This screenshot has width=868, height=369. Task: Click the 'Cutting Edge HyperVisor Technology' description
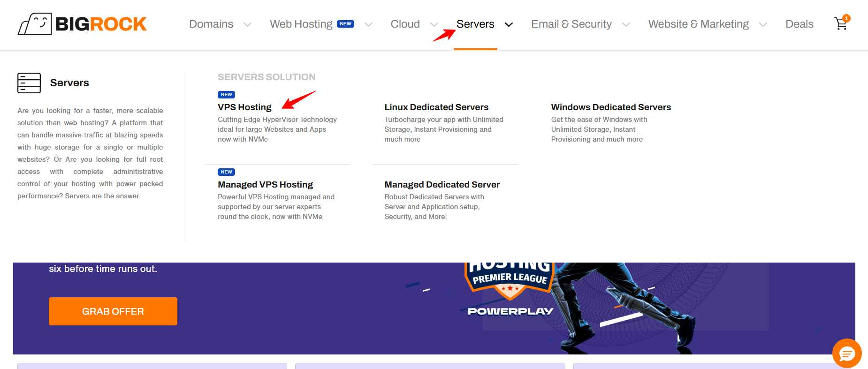tap(277, 129)
